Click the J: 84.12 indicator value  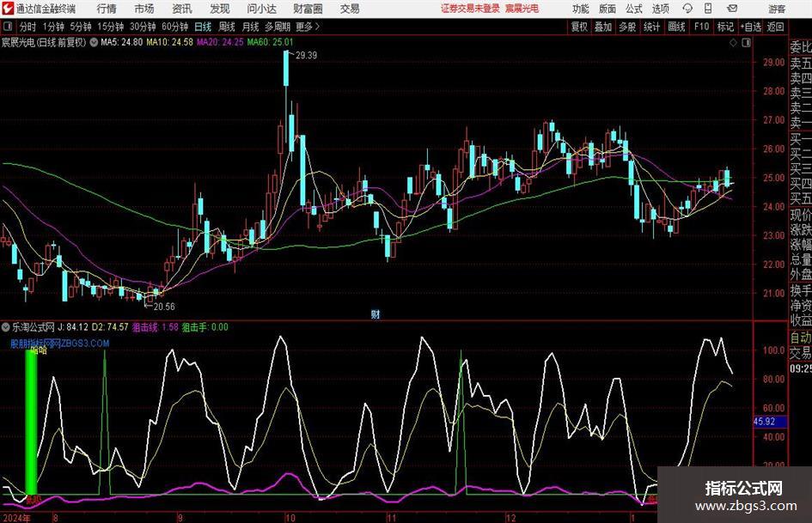point(72,327)
